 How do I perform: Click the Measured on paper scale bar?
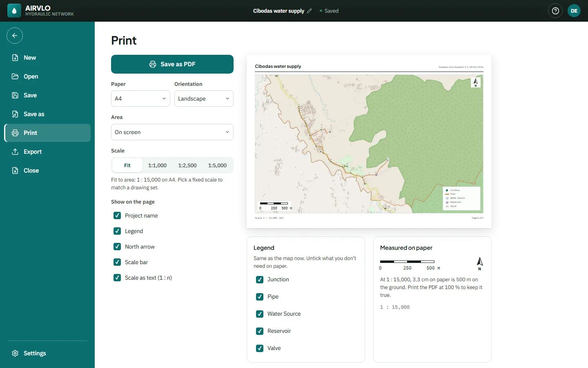(410, 265)
